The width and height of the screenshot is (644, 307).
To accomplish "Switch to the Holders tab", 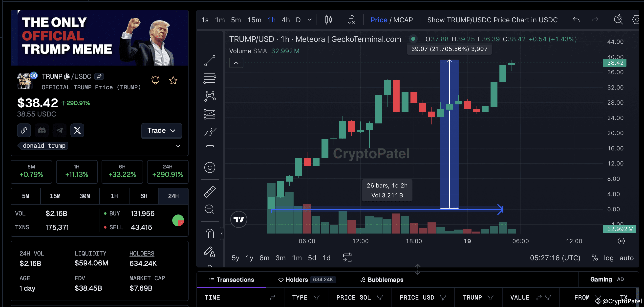I will point(296,280).
